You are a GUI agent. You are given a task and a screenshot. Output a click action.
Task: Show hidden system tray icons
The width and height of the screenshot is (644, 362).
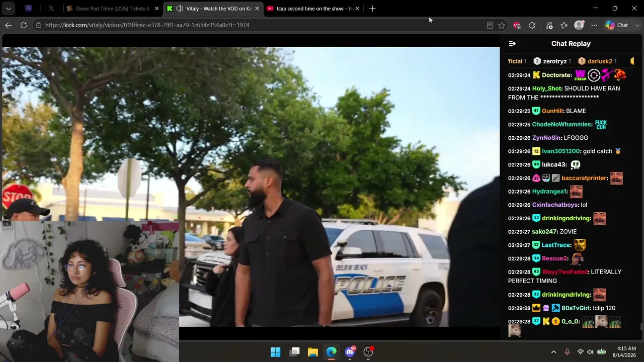pyautogui.click(x=553, y=352)
